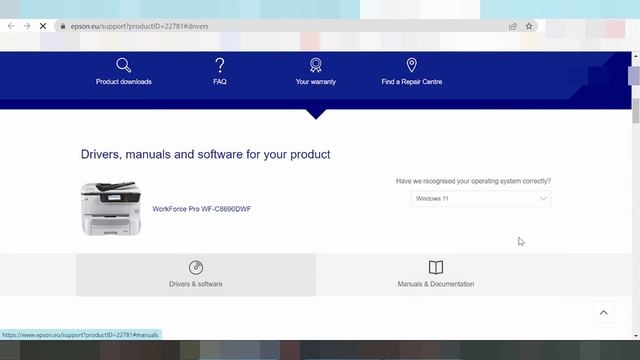
Task: Click the address bar showing epson.eu URL
Action: click(296, 26)
